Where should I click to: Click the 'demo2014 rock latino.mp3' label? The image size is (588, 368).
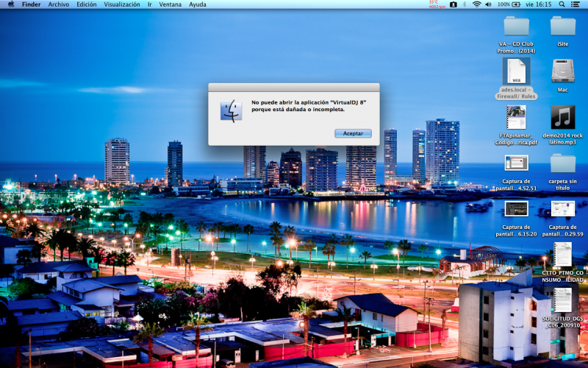coord(563,139)
